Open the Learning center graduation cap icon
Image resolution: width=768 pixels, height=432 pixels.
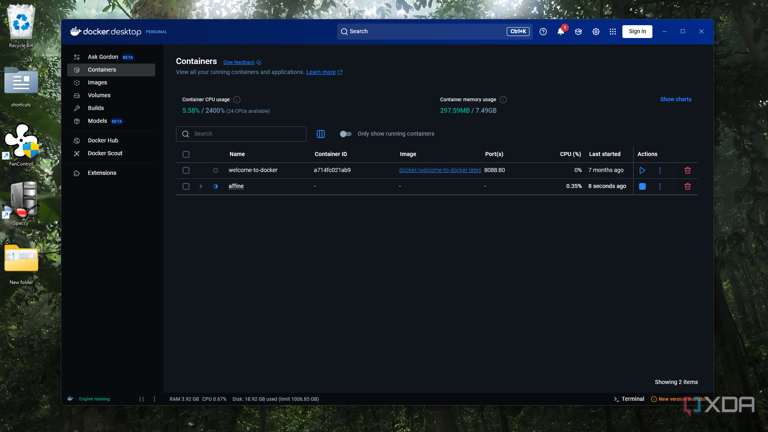[x=578, y=31]
